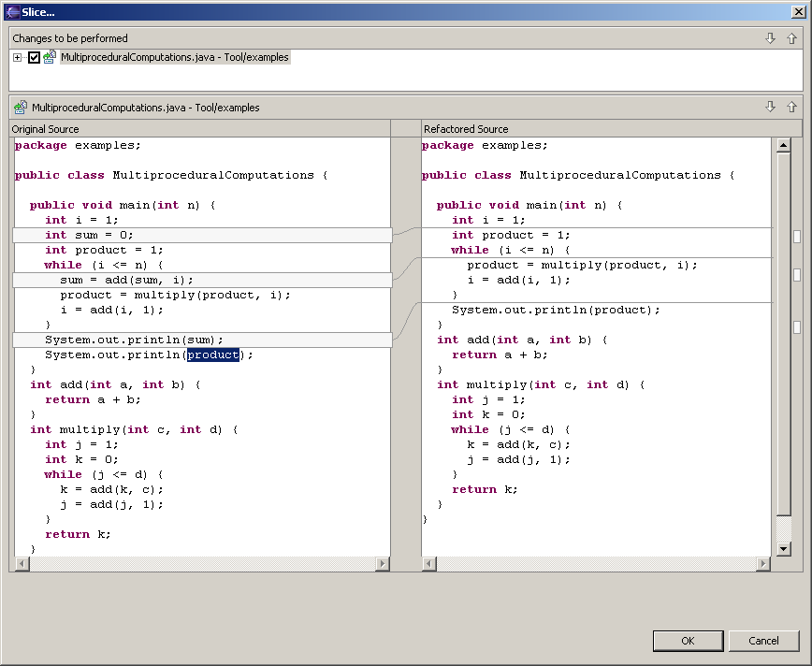Click 'Changes to be performed' label

pyautogui.click(x=70, y=38)
